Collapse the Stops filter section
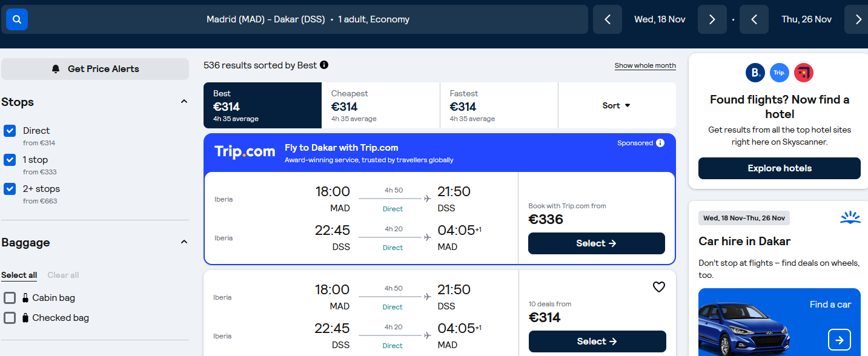The height and width of the screenshot is (356, 868). point(184,102)
